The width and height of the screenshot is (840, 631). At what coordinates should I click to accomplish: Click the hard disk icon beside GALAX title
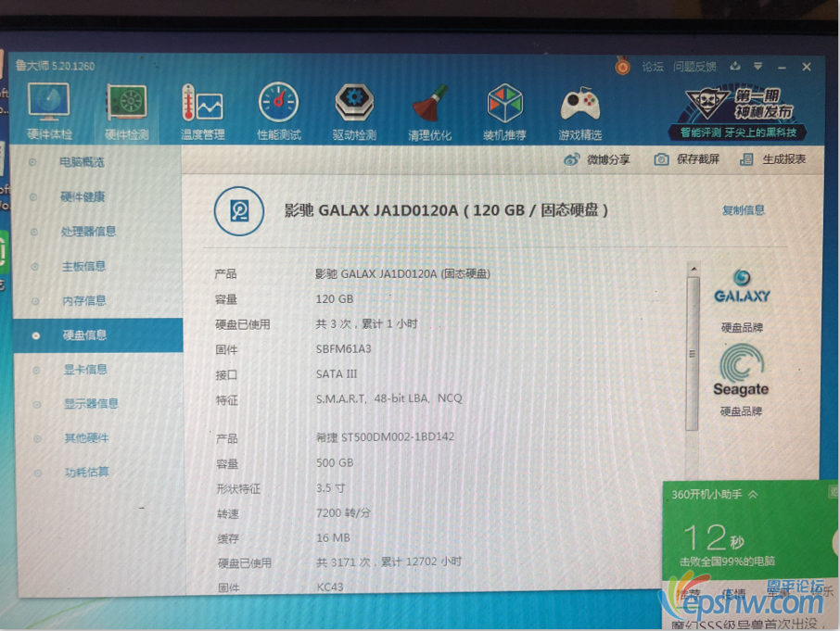click(x=239, y=211)
